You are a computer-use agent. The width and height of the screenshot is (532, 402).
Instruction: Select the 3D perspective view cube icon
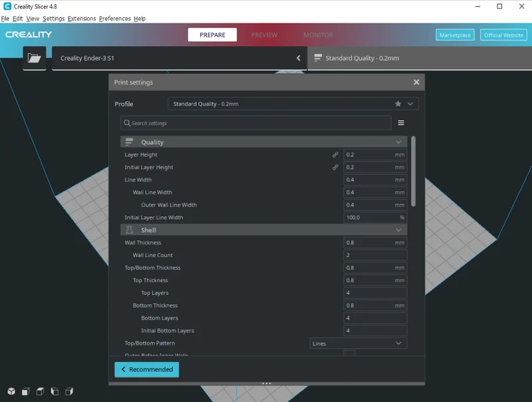[11, 391]
